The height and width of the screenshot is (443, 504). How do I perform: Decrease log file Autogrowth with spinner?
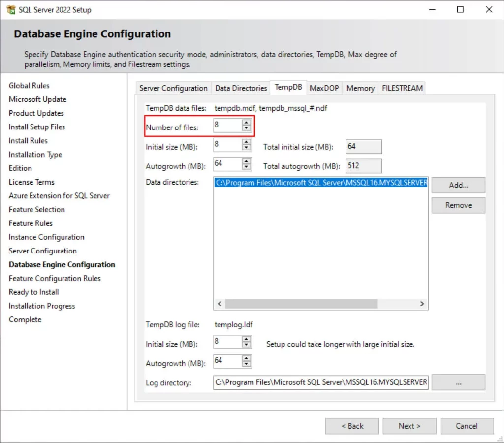pos(246,364)
